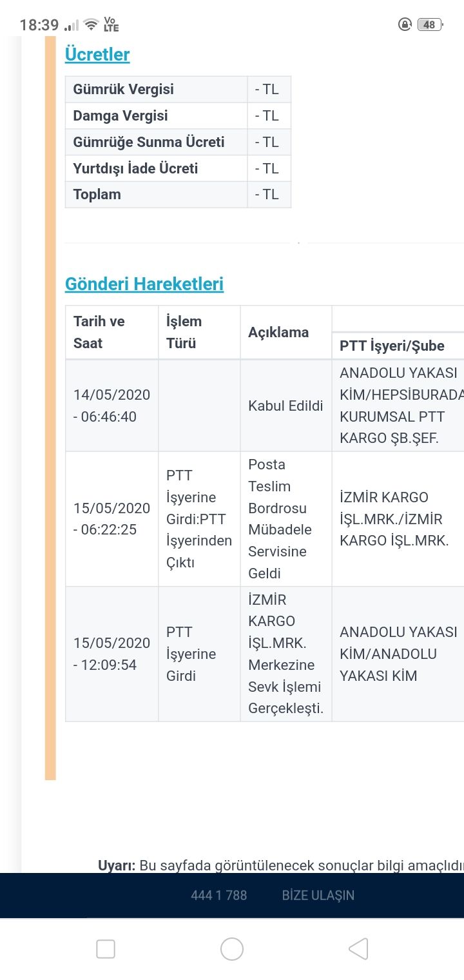Click the Açıklama column header
464x980 pixels.
point(278,333)
